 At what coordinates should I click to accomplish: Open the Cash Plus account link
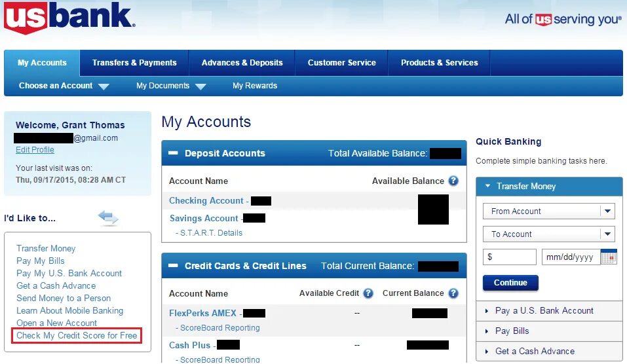[189, 345]
